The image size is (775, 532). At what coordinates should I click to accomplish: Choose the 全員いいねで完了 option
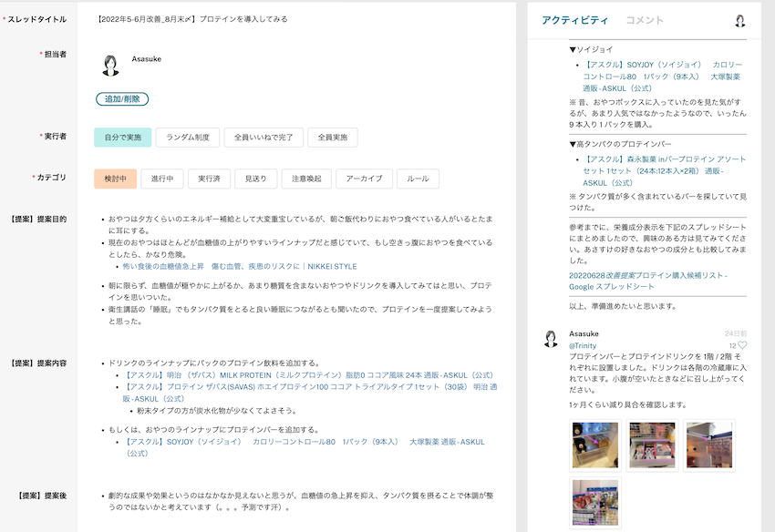pyautogui.click(x=263, y=138)
